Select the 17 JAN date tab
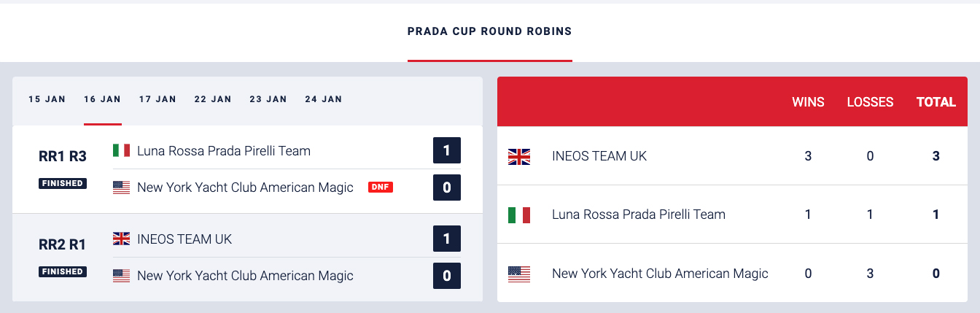Image resolution: width=980 pixels, height=313 pixels. tap(157, 99)
